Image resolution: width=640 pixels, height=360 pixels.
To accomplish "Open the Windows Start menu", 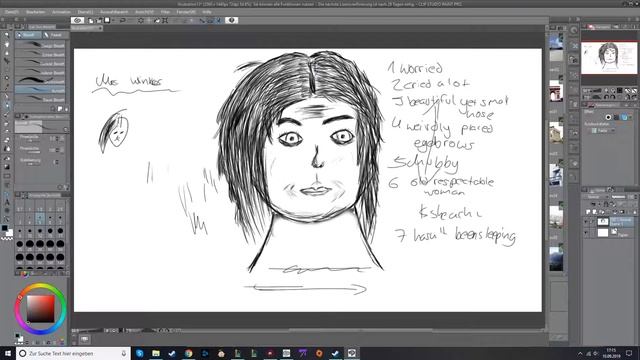I will [x=7, y=353].
